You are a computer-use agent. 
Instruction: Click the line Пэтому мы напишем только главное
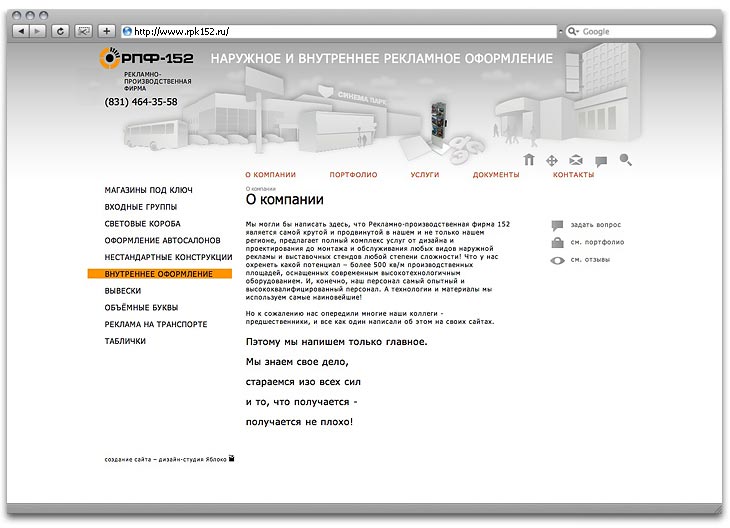(336, 342)
